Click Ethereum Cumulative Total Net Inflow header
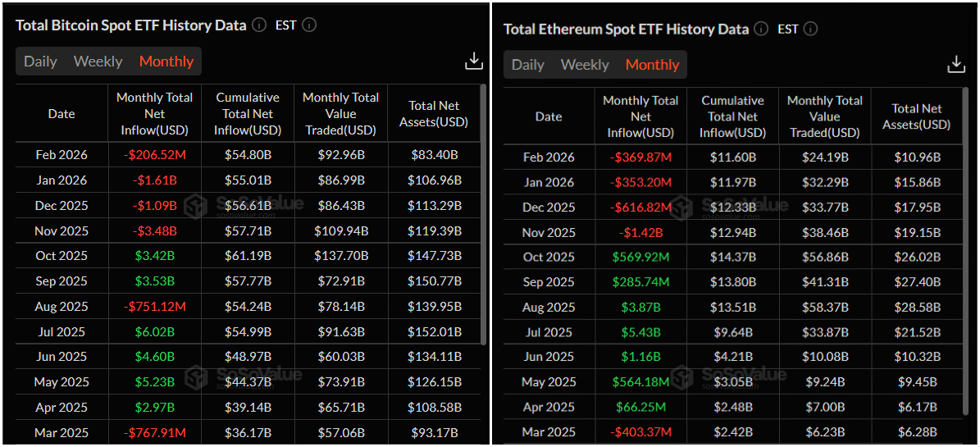Viewport: 980px width, 447px height. pos(732,116)
